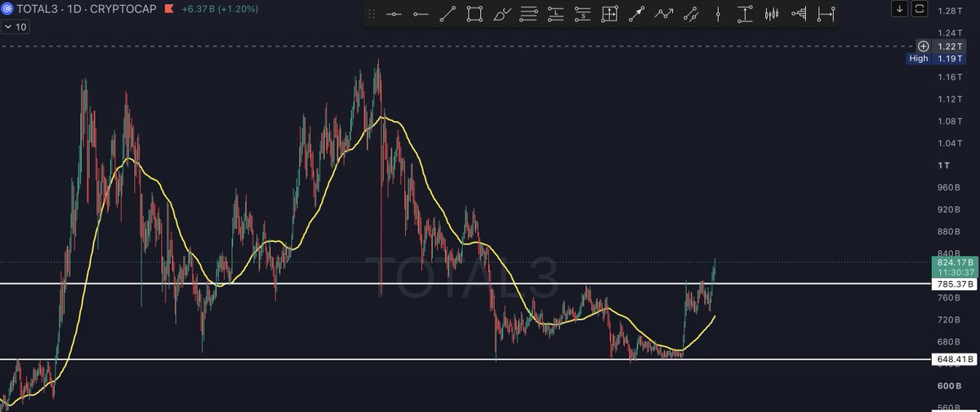
Task: Click the down arrow button above price scale
Action: (x=900, y=8)
